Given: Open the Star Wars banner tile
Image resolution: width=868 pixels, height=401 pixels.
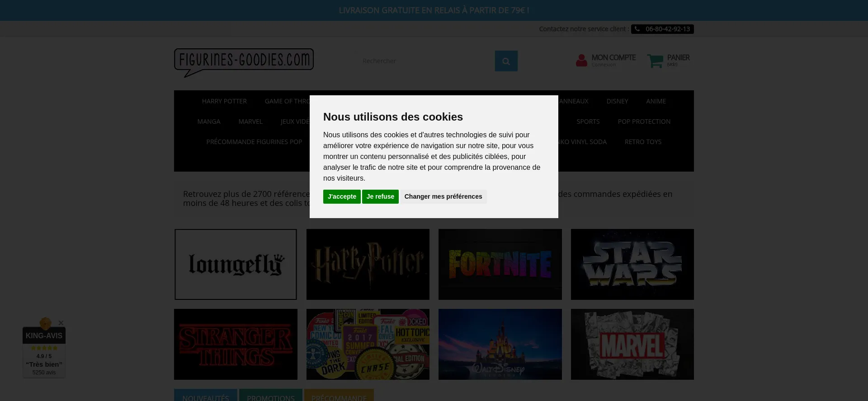Looking at the screenshot, I should tap(632, 264).
